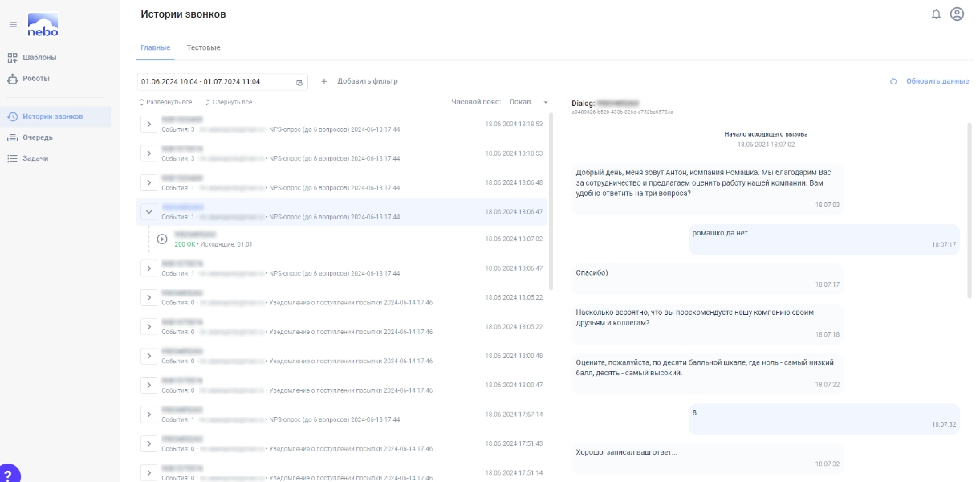
Task: Open the hamburger menu next to nebo logo
Action: coord(13,24)
